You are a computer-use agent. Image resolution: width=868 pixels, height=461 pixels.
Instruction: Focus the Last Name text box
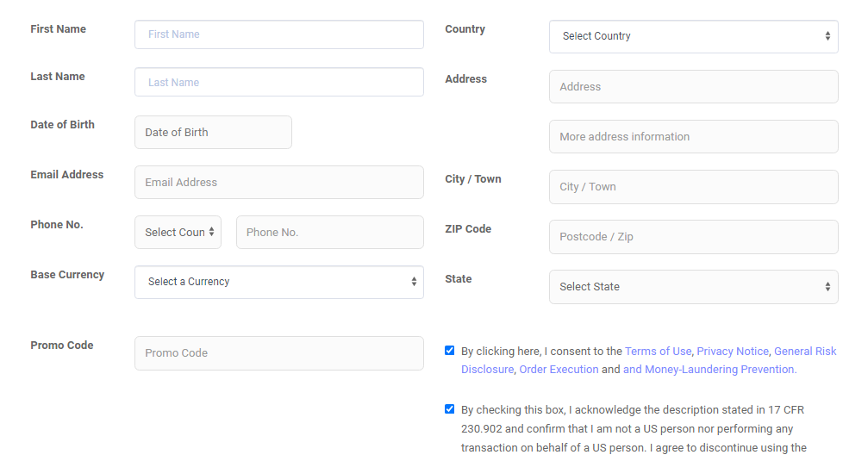[x=279, y=82]
